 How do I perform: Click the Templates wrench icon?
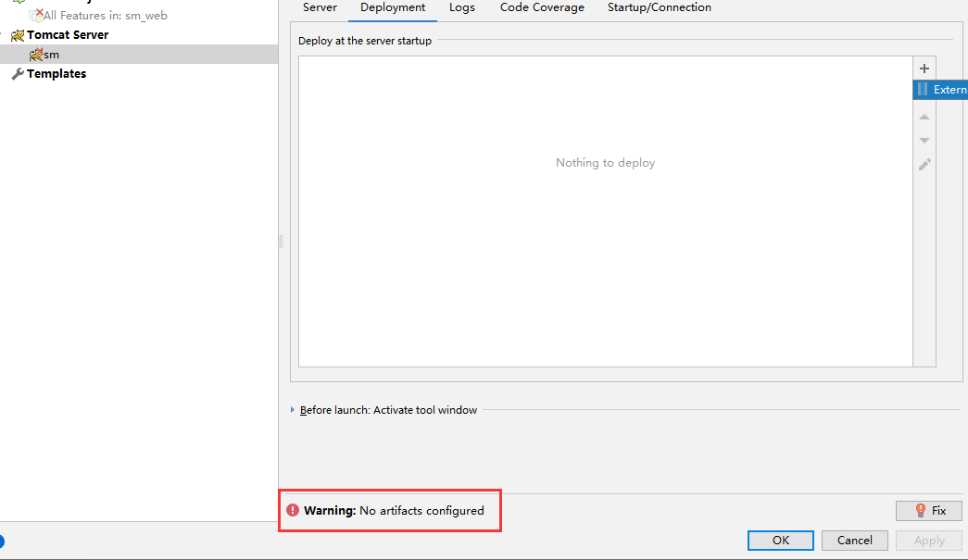(x=18, y=74)
